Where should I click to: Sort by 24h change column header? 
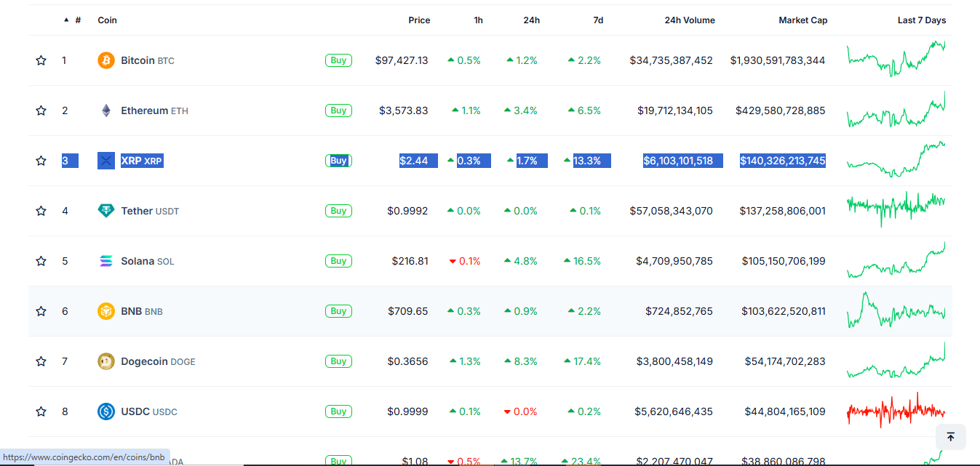click(x=531, y=20)
